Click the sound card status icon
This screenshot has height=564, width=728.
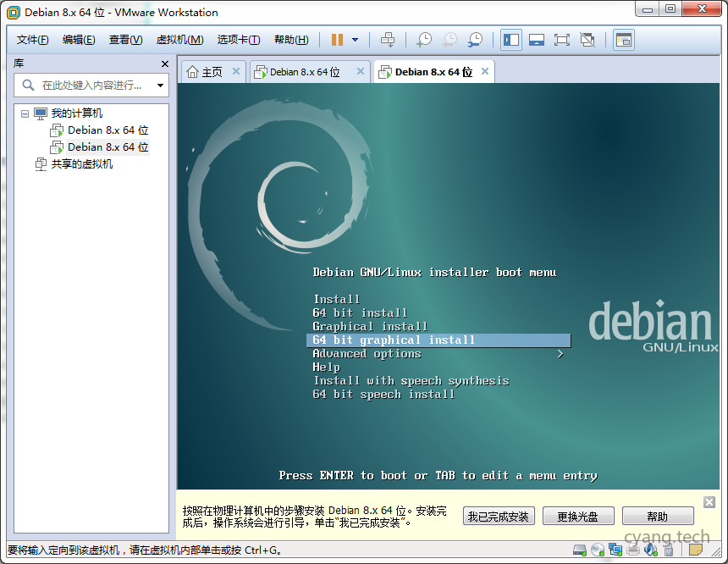click(x=650, y=550)
